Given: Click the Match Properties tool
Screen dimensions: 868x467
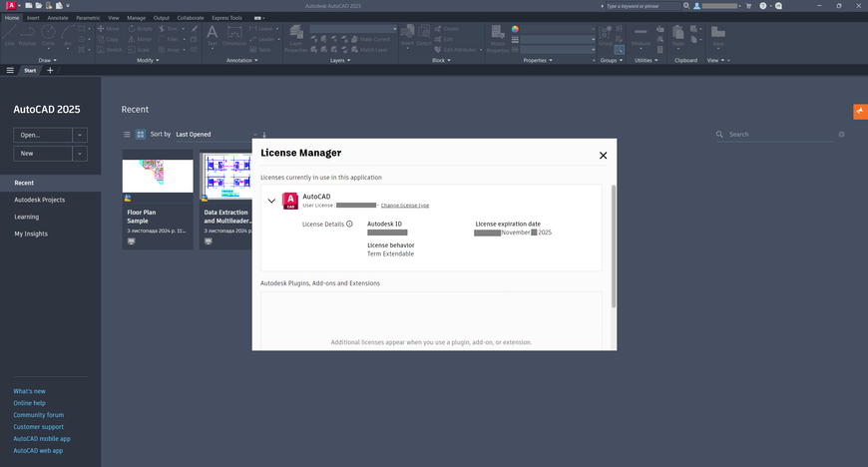Looking at the screenshot, I should point(498,39).
